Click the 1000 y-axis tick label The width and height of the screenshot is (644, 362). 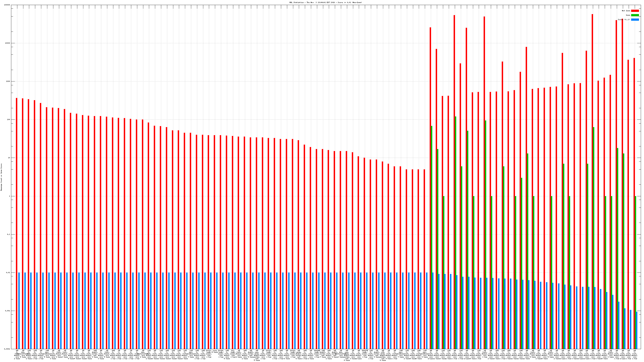(x=8, y=81)
